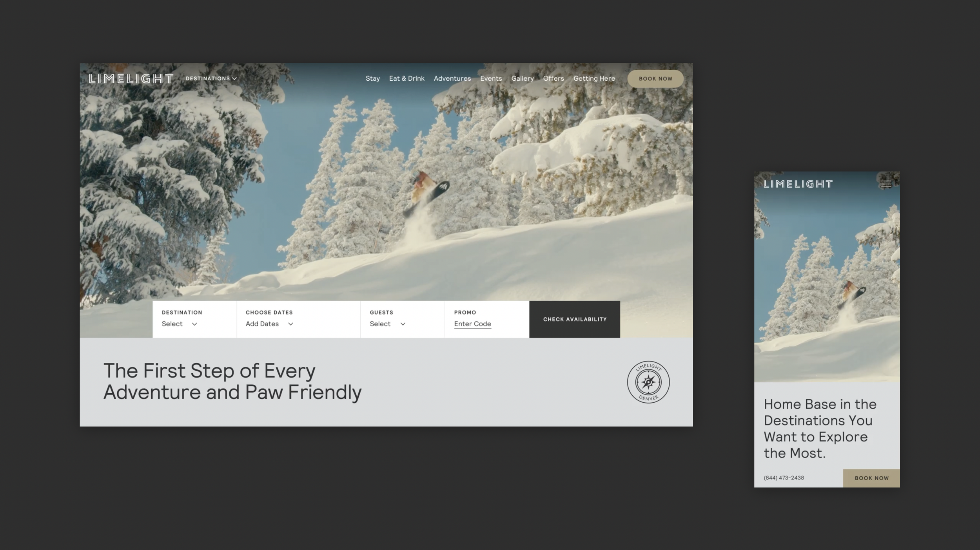This screenshot has width=980, height=550.
Task: Open the mobile hamburger menu icon
Action: click(886, 184)
